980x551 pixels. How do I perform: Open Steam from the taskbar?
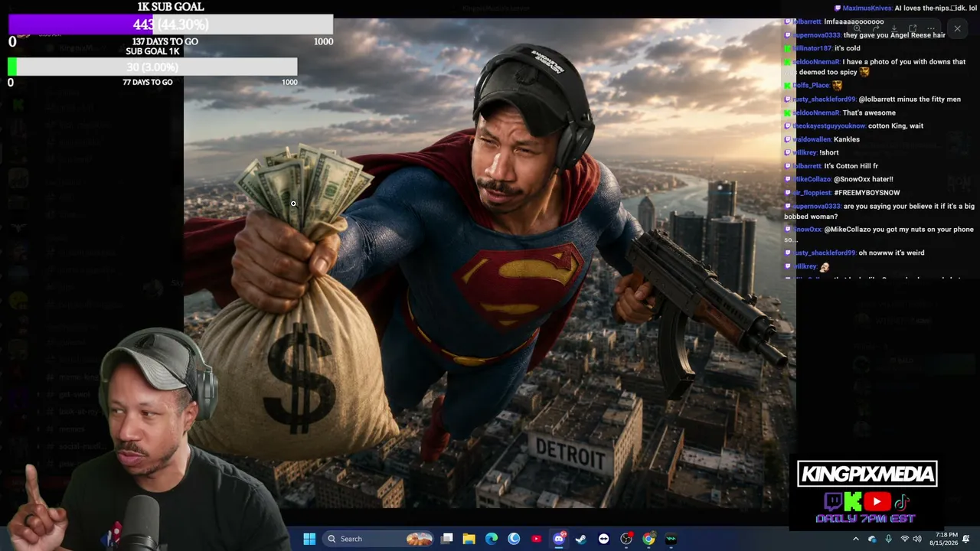click(x=581, y=539)
